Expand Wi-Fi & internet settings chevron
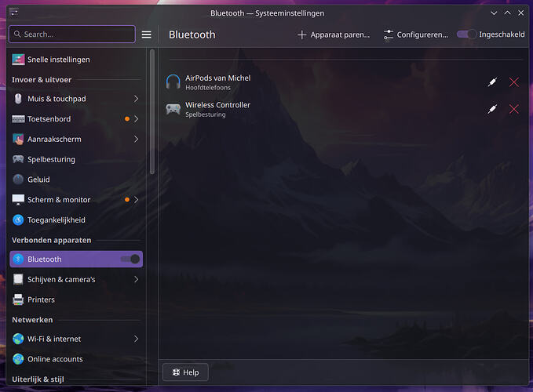Image resolution: width=533 pixels, height=392 pixels. click(x=136, y=339)
